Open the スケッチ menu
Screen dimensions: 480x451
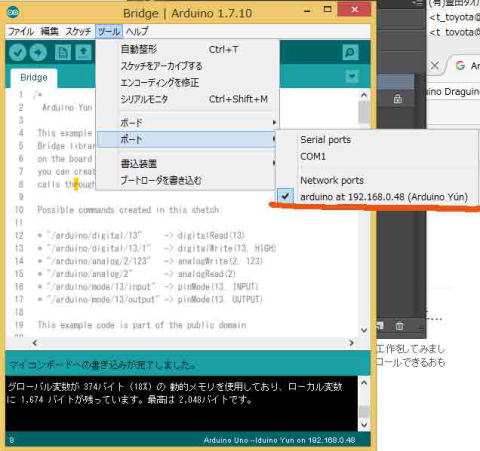click(78, 32)
